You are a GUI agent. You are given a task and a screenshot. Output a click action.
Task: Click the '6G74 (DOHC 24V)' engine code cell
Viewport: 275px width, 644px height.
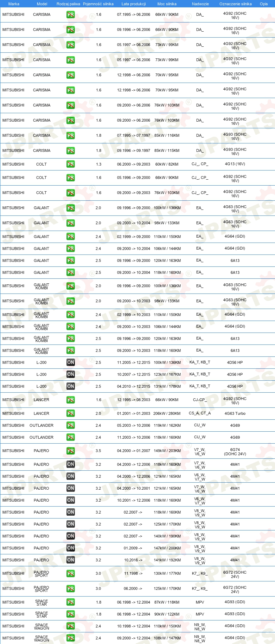pos(235,452)
